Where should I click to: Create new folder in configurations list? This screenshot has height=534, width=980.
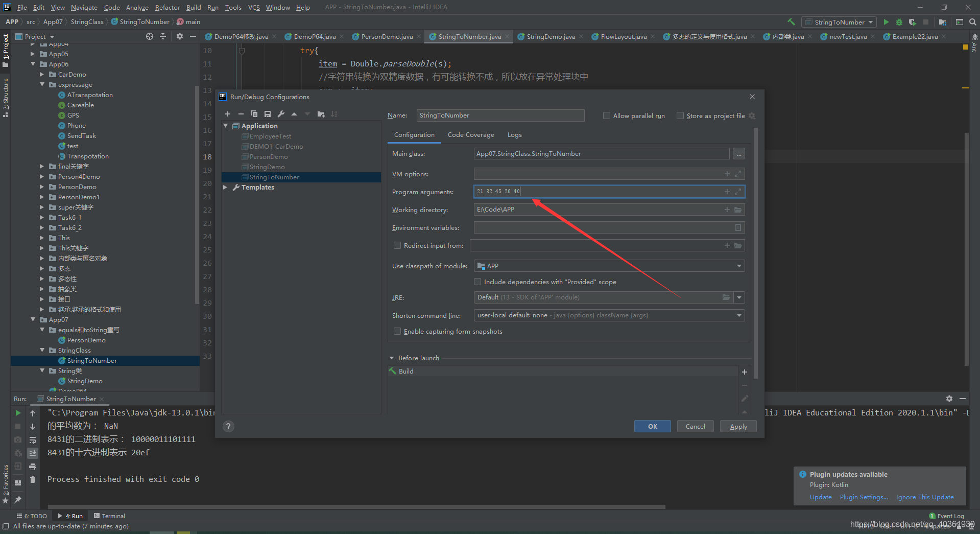point(321,114)
